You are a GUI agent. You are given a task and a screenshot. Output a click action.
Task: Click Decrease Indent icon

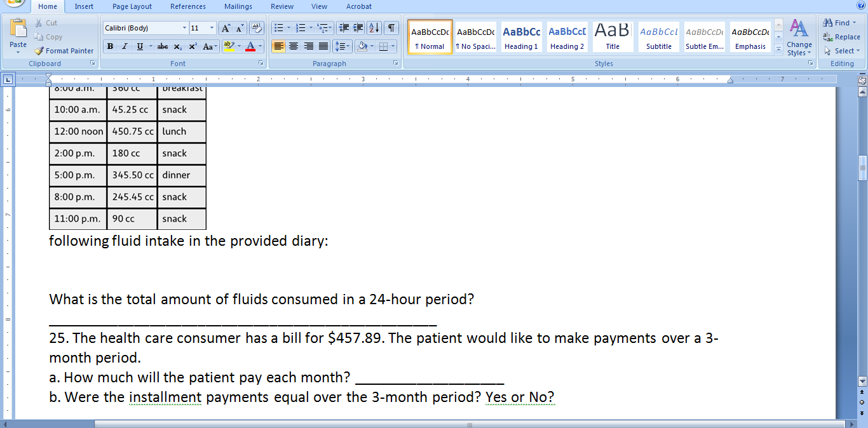[344, 28]
